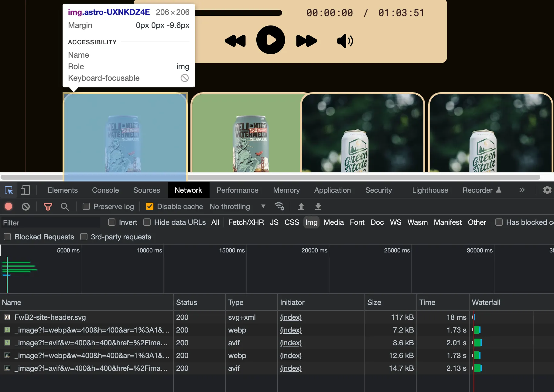Disable the Preserve log checkbox

coord(86,207)
